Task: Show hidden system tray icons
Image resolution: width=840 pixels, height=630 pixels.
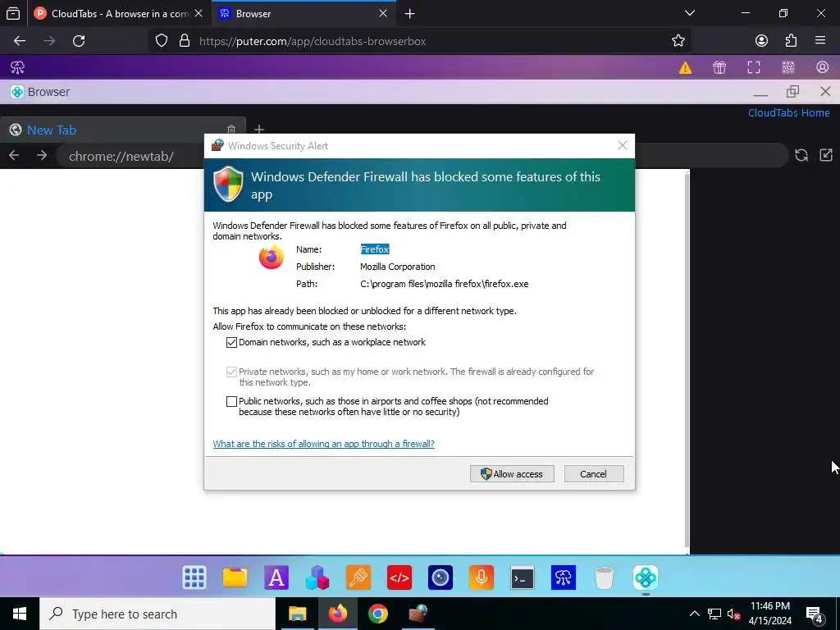Action: (x=694, y=614)
